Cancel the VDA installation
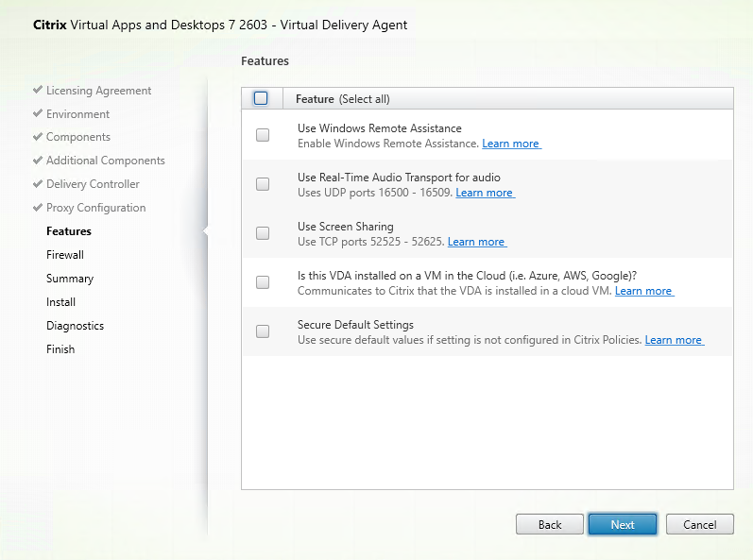 tap(700, 524)
